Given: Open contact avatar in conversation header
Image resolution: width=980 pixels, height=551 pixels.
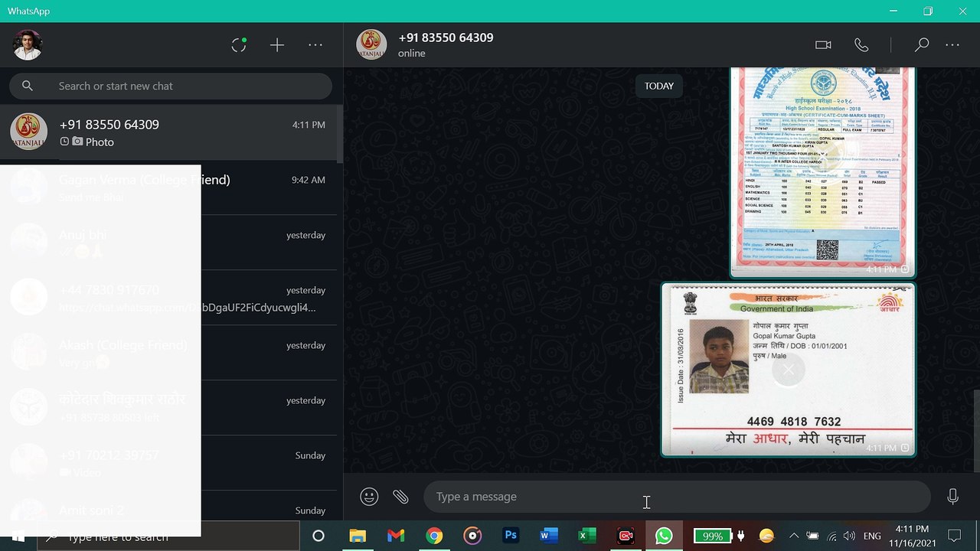Looking at the screenshot, I should tap(371, 44).
